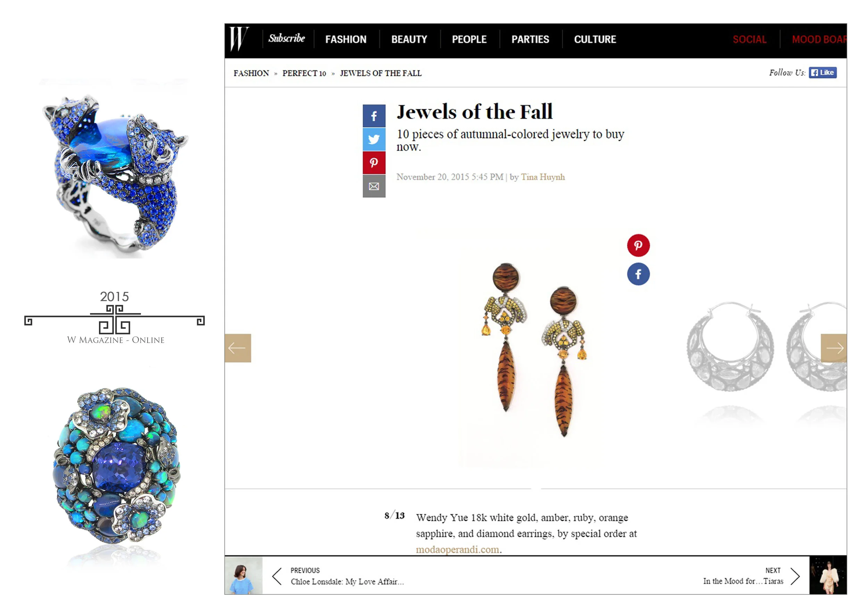Open author Tina Huynh's page
This screenshot has width=868, height=614.
tap(543, 177)
